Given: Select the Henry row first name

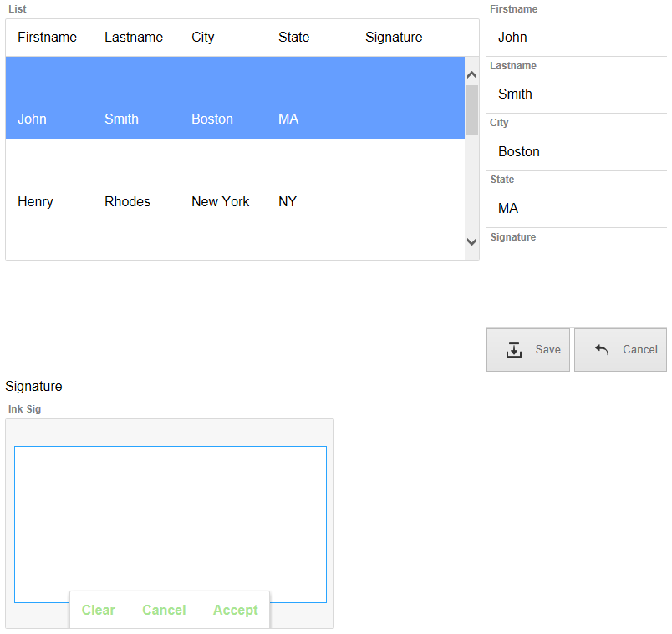Looking at the screenshot, I should tap(35, 201).
